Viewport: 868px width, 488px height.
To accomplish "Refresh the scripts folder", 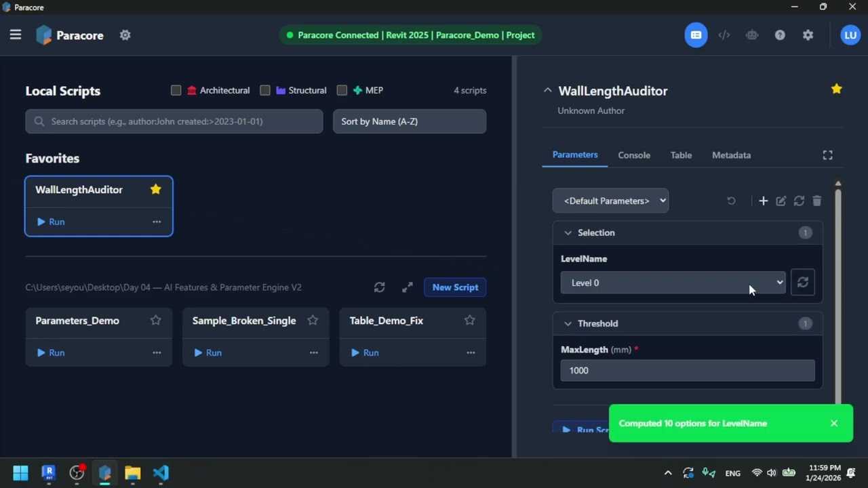I will [380, 287].
